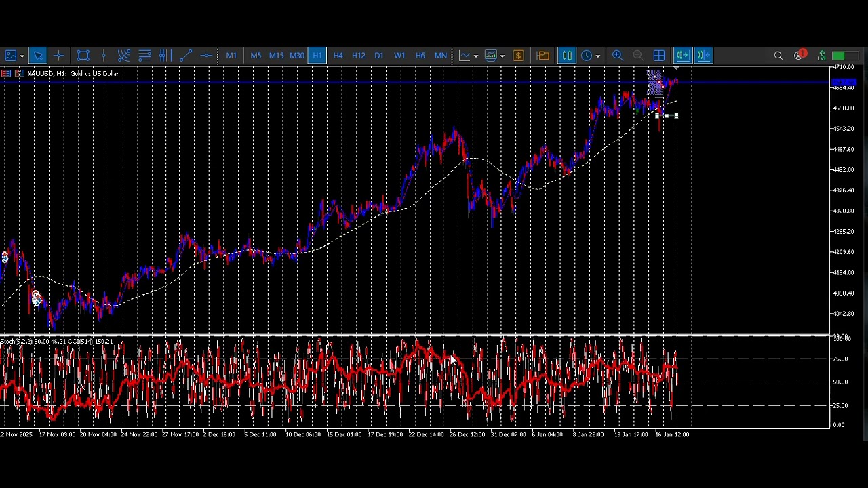The height and width of the screenshot is (488, 868).
Task: Select the horizontal lines tool with markers
Action: tap(144, 56)
